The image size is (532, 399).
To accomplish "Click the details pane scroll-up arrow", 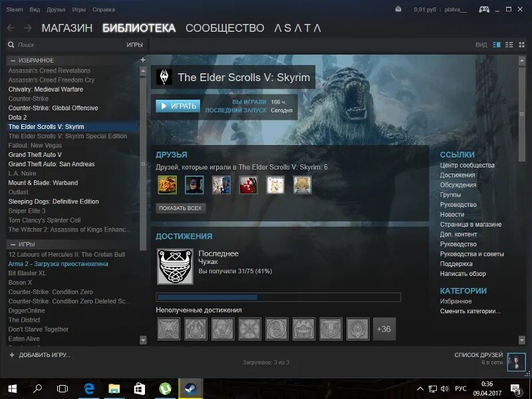I will [x=522, y=61].
